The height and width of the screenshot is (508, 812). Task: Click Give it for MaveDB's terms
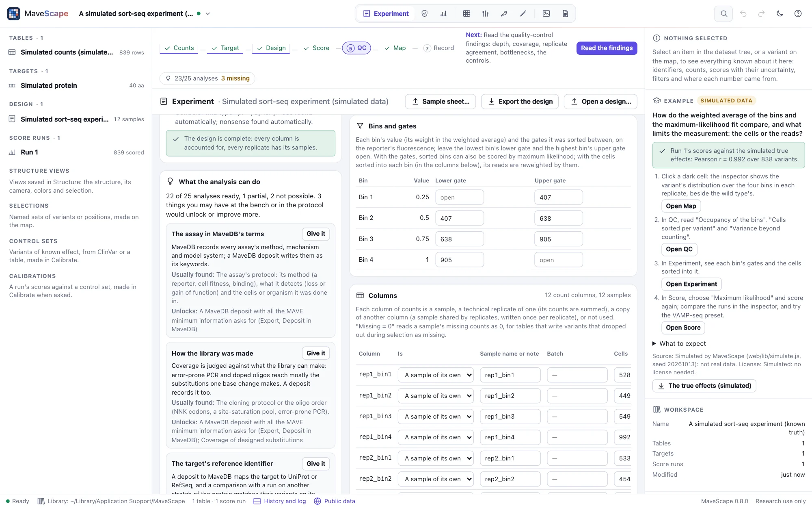(316, 234)
